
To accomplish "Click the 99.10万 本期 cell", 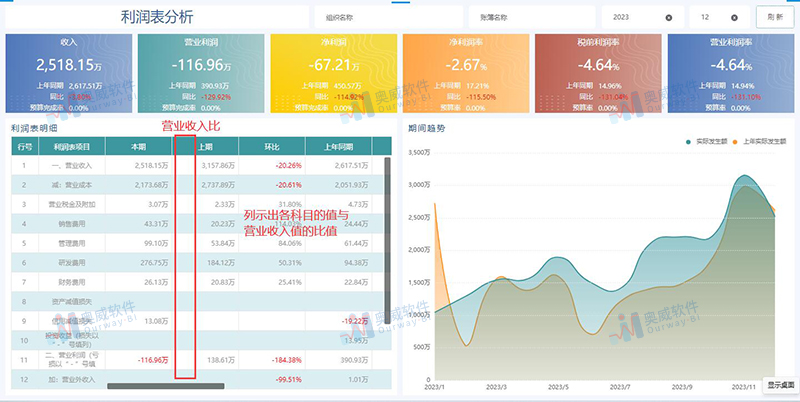I will pyautogui.click(x=156, y=243).
